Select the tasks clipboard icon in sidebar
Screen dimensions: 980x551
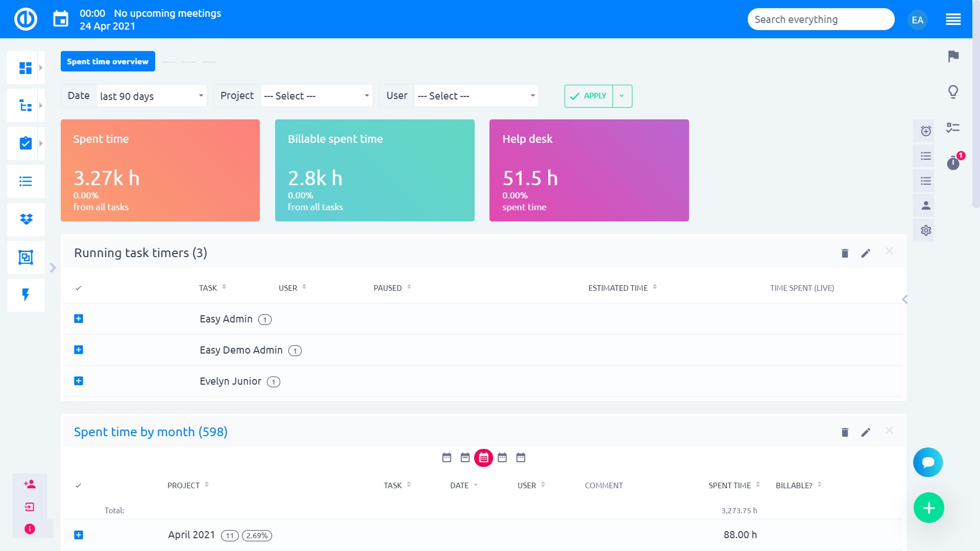point(26,143)
